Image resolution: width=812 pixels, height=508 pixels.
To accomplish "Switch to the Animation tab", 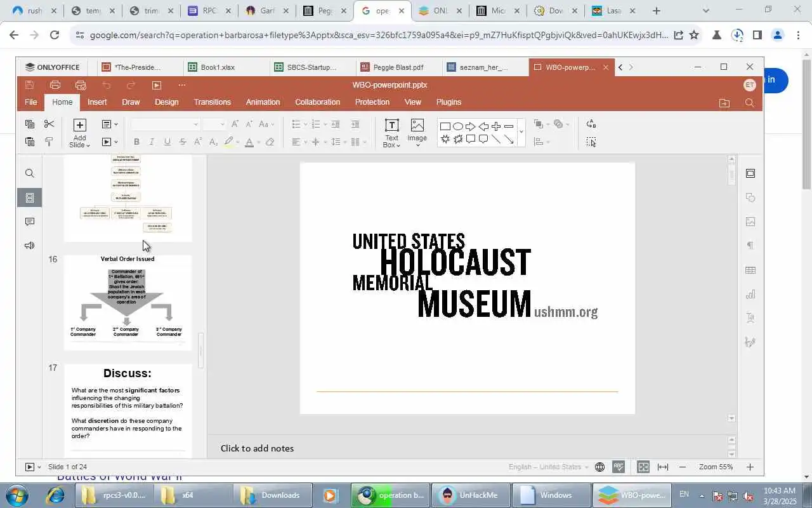I will coord(263,102).
